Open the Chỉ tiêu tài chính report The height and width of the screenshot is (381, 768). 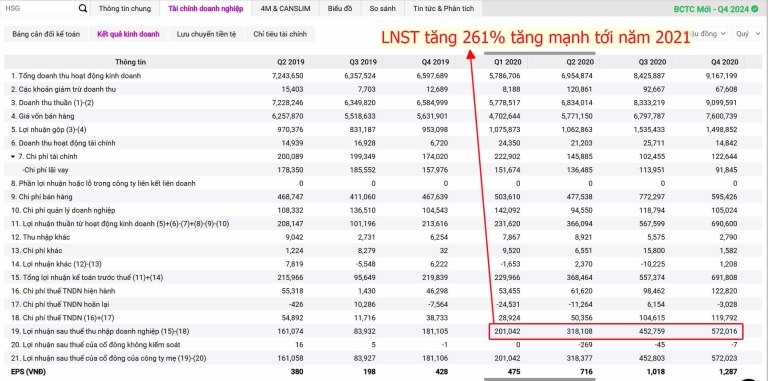tap(280, 34)
